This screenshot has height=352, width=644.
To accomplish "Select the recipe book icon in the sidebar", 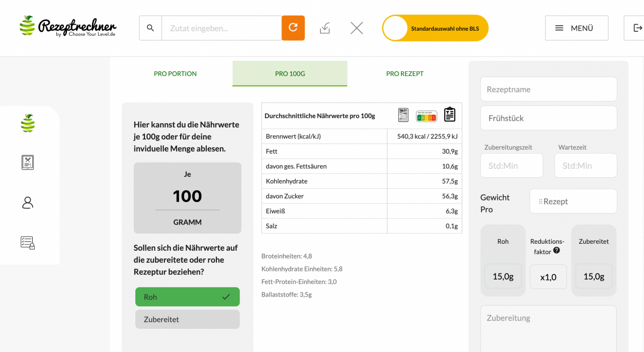I will pyautogui.click(x=27, y=162).
